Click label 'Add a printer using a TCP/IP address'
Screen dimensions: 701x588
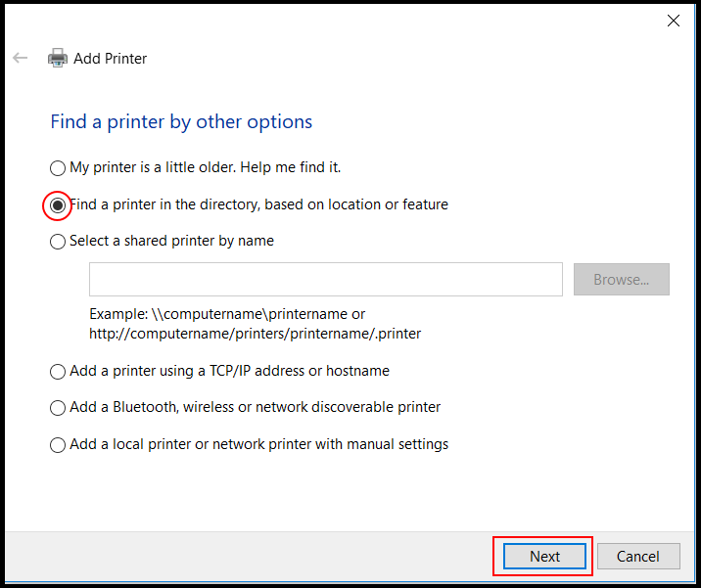229,371
